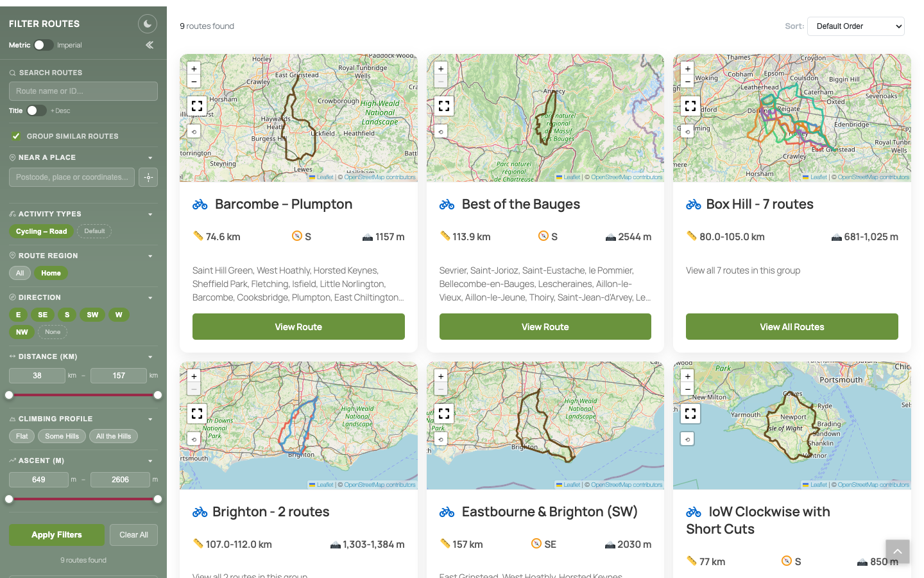This screenshot has height=578, width=924.
Task: View All Routes for Box Hill
Action: click(792, 327)
